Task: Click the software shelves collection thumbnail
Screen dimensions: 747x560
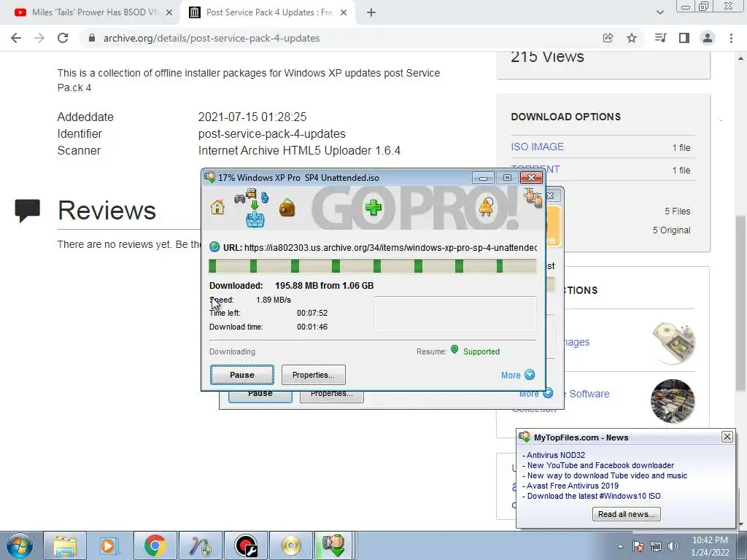Action: [x=673, y=401]
